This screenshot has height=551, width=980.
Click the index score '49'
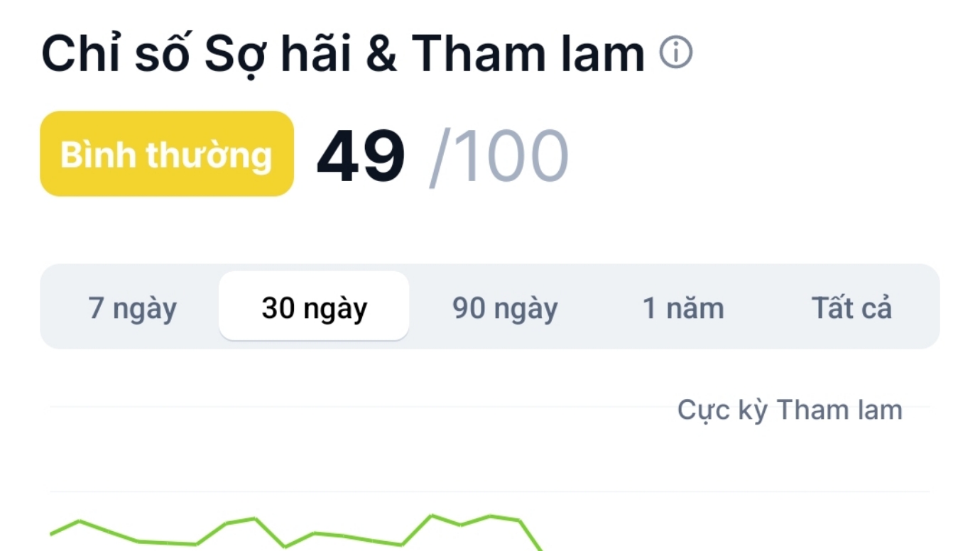[x=361, y=156]
